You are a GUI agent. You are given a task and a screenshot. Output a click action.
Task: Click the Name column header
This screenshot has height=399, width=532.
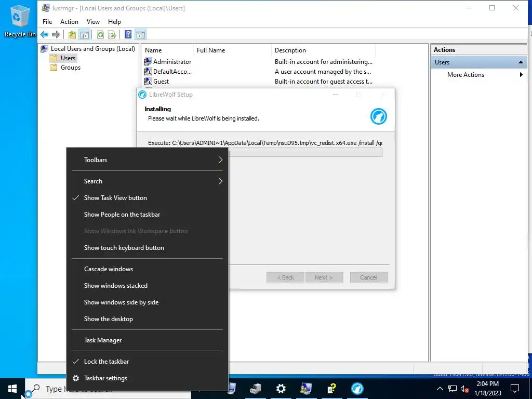167,50
